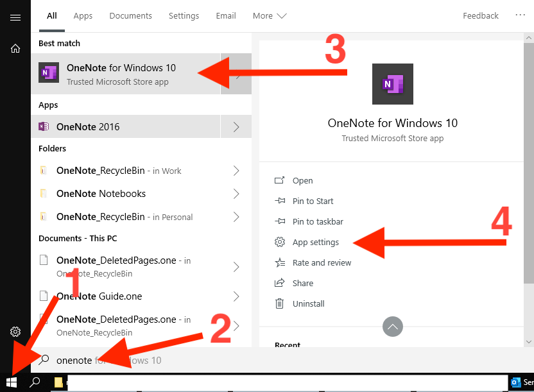Click the large OneNote icon in preview pane
The image size is (534, 392).
coord(393,84)
